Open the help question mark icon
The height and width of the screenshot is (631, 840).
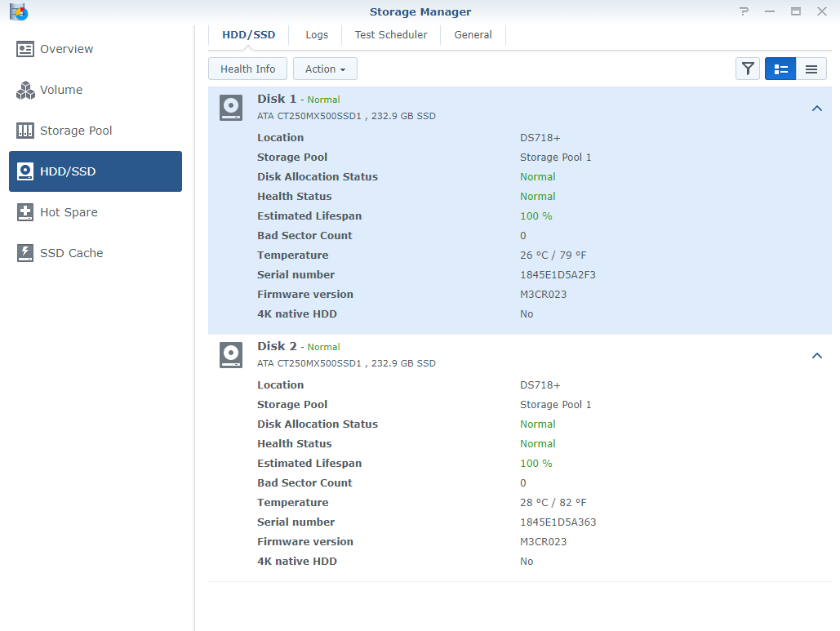pyautogui.click(x=744, y=11)
